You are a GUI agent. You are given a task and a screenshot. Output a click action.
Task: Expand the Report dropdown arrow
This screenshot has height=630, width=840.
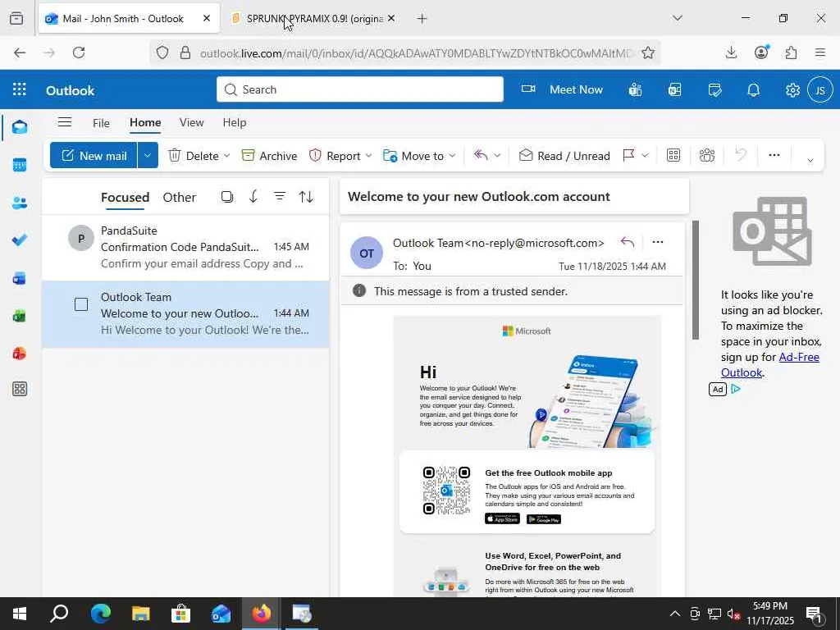click(368, 155)
